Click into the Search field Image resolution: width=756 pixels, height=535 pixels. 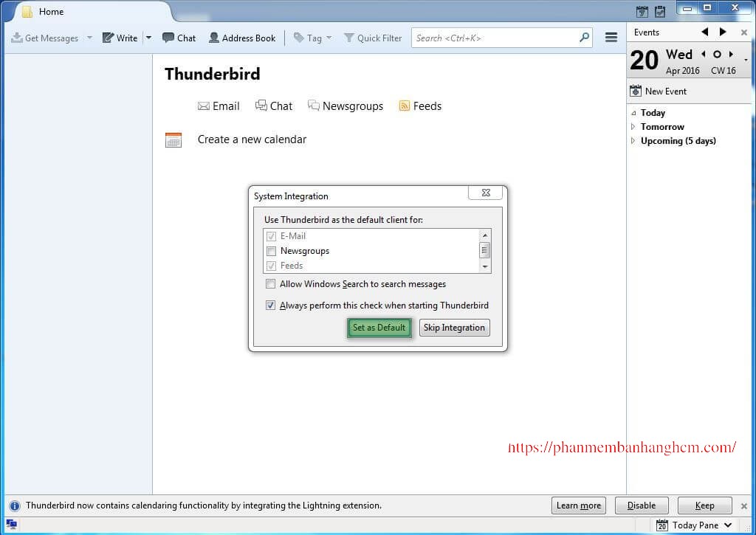496,38
